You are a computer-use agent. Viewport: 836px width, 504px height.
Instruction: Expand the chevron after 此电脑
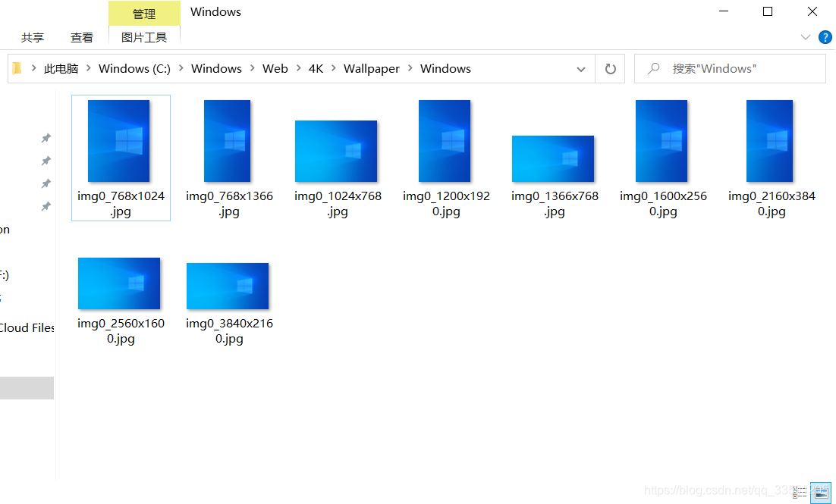(x=89, y=68)
